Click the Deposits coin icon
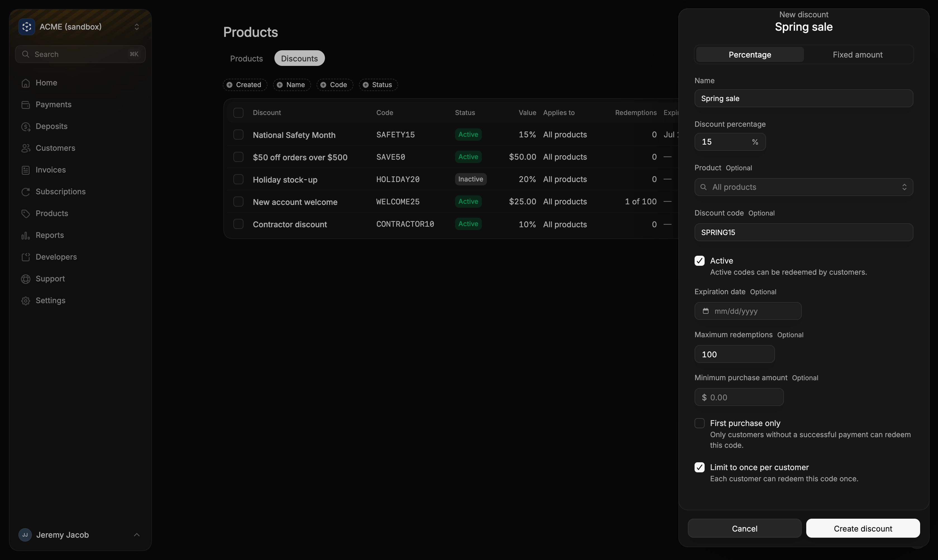The height and width of the screenshot is (560, 938). coord(26,127)
